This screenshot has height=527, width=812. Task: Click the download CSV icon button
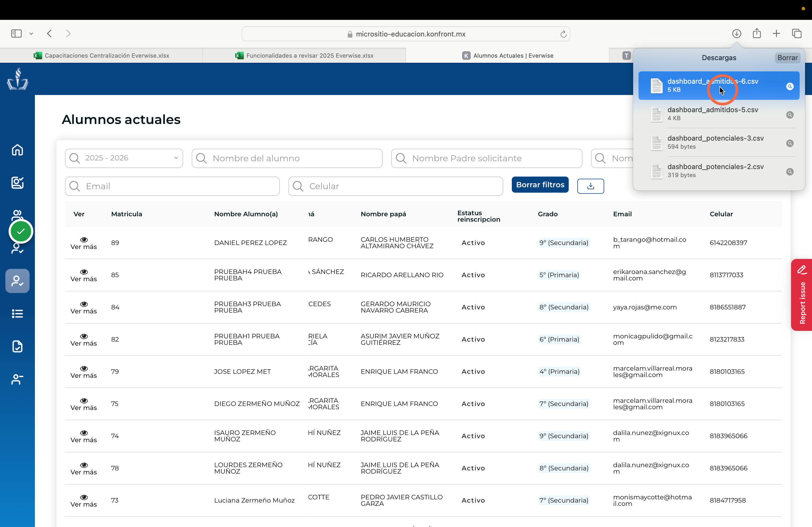click(x=590, y=186)
